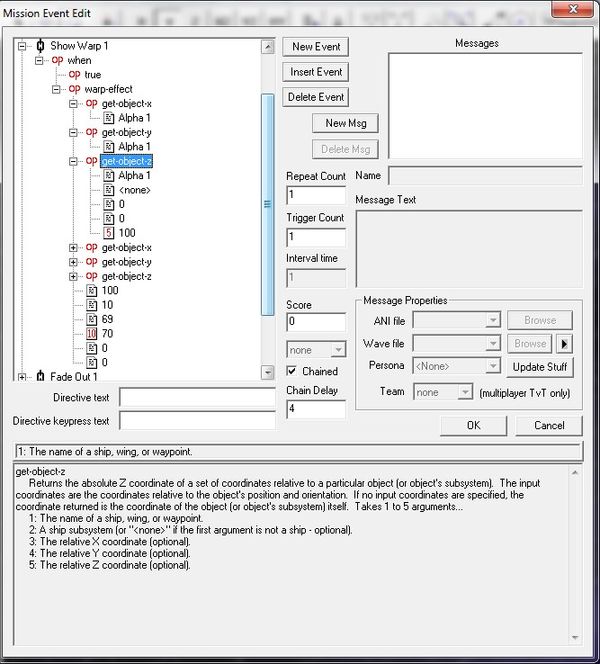Click the 'when' operator icon
The width and height of the screenshot is (600, 664).
[58, 60]
